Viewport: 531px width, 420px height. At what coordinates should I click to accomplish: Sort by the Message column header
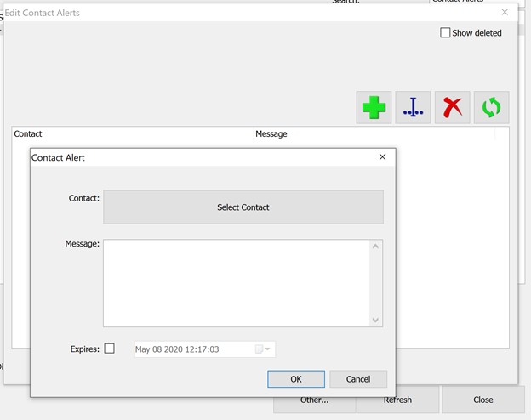[x=374, y=134]
